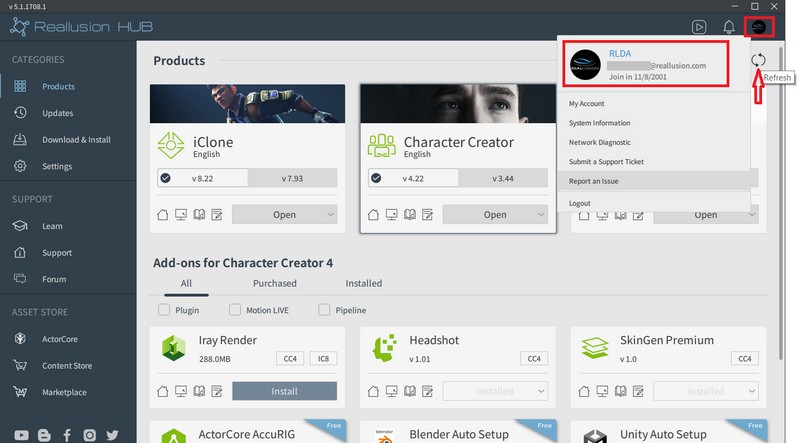Screen dimensions: 800x443
Task: Select iClone version v8.22
Action: 203,178
